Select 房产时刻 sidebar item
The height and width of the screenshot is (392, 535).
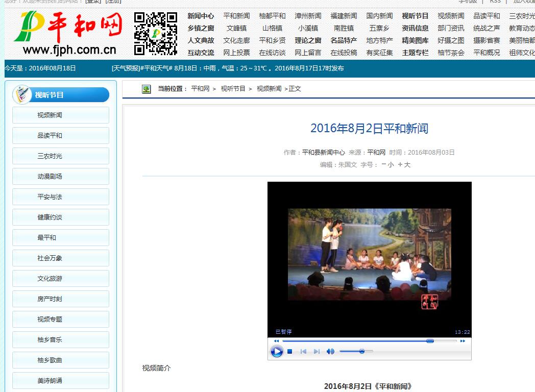pyautogui.click(x=61, y=299)
